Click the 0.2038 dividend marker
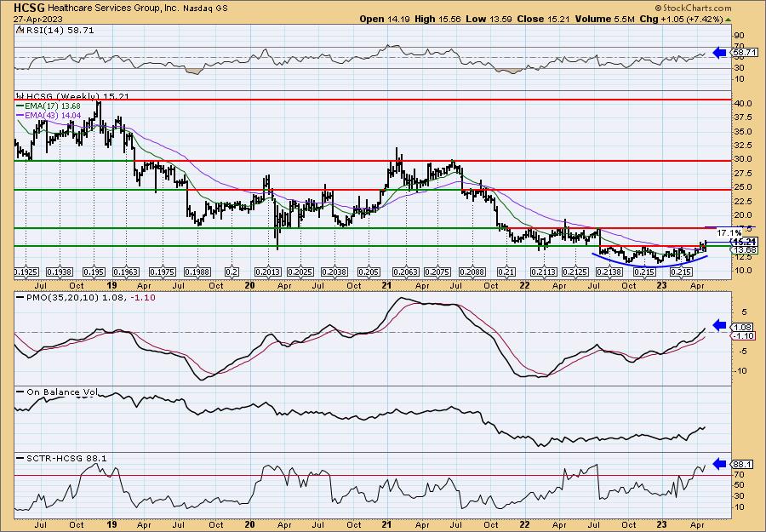This screenshot has width=766, height=532. coord(334,272)
